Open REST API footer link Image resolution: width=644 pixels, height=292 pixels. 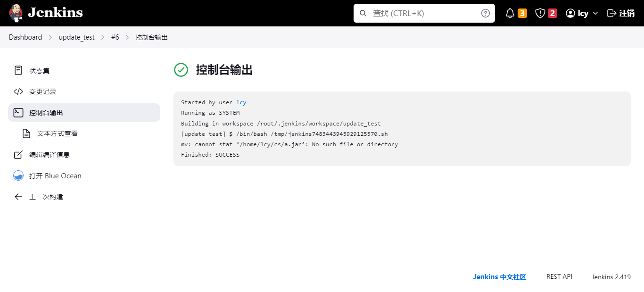559,276
